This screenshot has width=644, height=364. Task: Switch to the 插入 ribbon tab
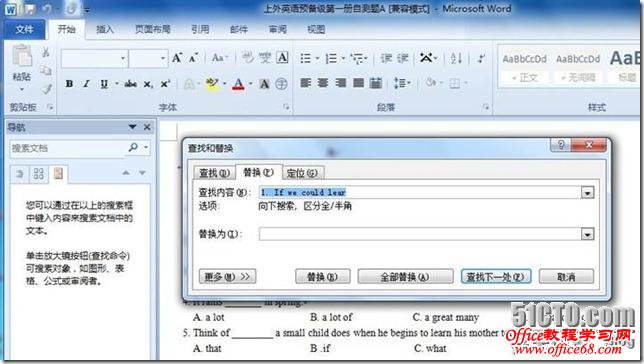(x=105, y=30)
